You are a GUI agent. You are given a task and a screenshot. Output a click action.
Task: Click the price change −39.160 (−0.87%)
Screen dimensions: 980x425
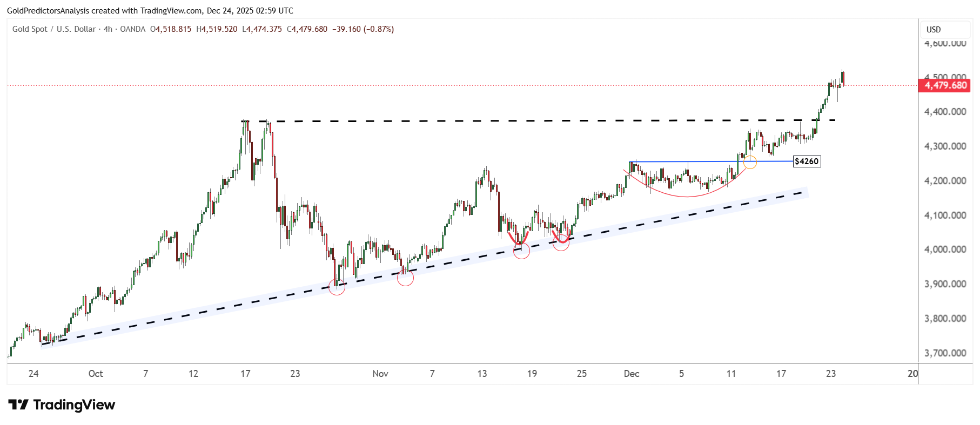click(x=363, y=29)
